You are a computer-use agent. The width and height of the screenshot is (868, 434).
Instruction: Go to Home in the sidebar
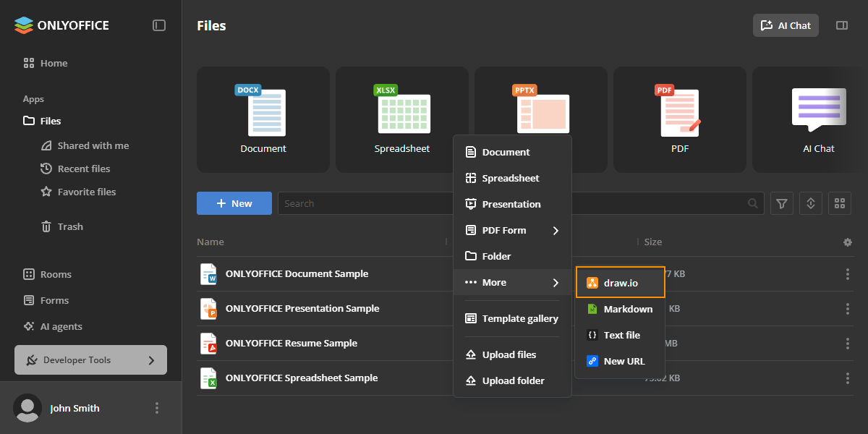click(x=46, y=64)
